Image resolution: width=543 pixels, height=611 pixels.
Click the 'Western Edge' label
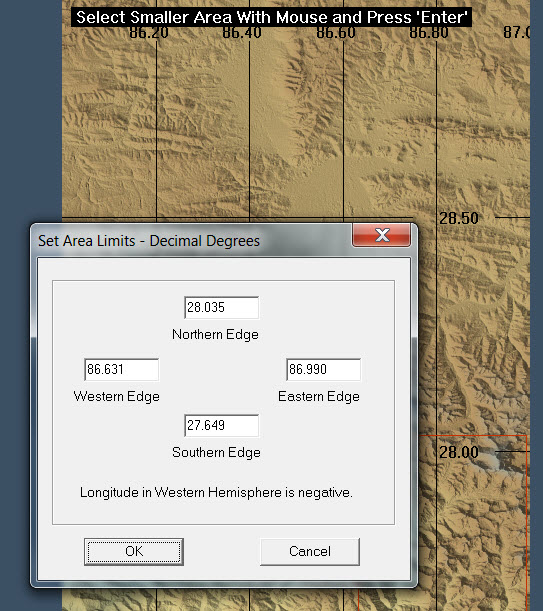(117, 396)
